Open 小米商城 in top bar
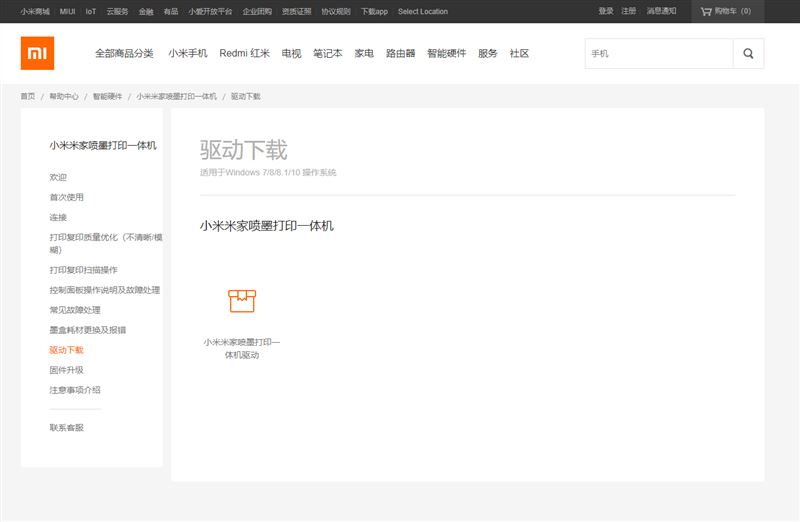800x522 pixels. tap(35, 11)
